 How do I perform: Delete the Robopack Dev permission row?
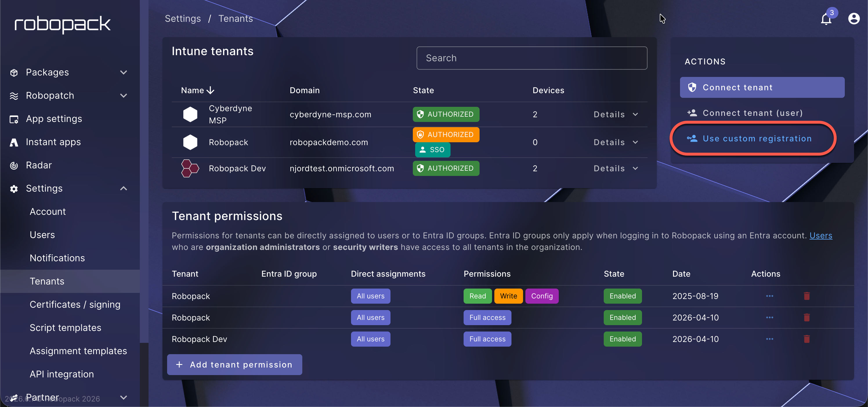coord(806,339)
